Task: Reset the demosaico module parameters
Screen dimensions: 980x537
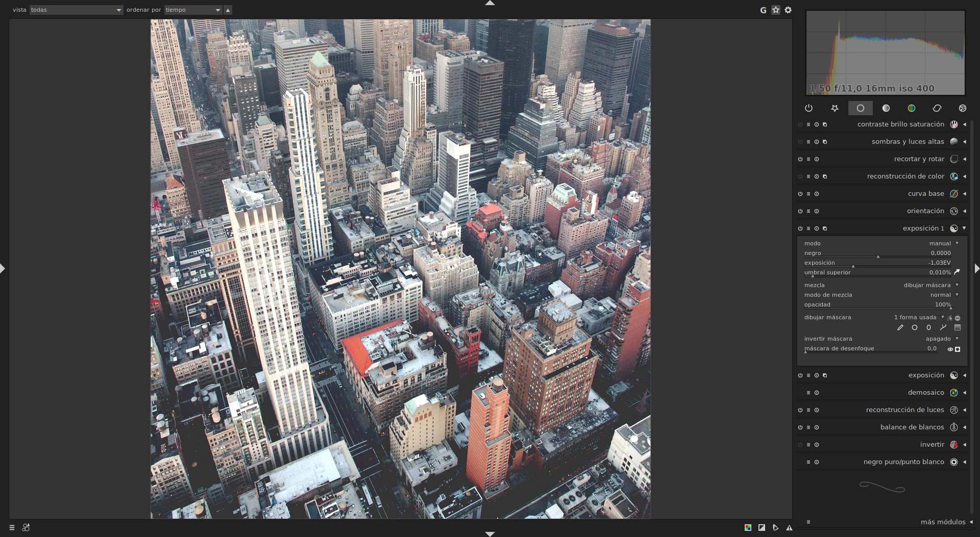Action: [817, 393]
